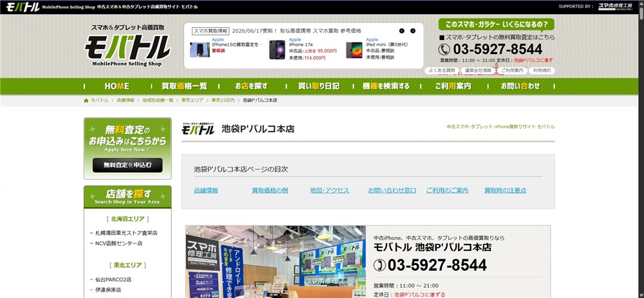Jump to 買取価格の例 in the table of contents
The image size is (644, 298).
point(270,191)
